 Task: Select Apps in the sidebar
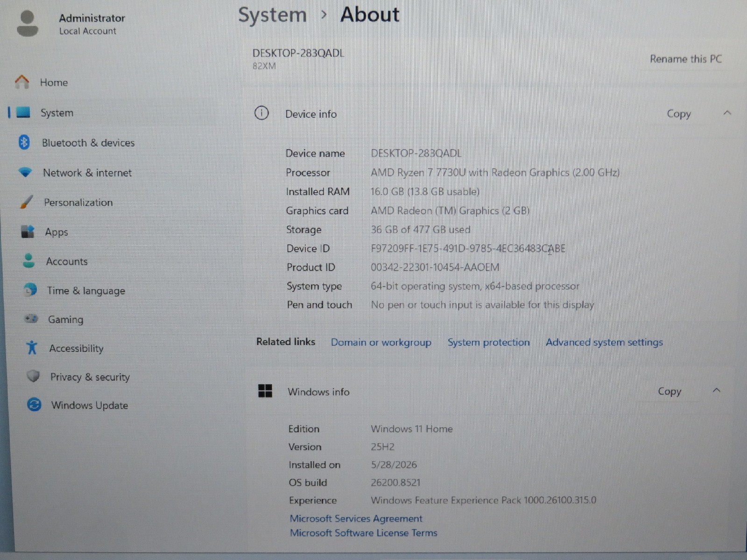coord(56,232)
